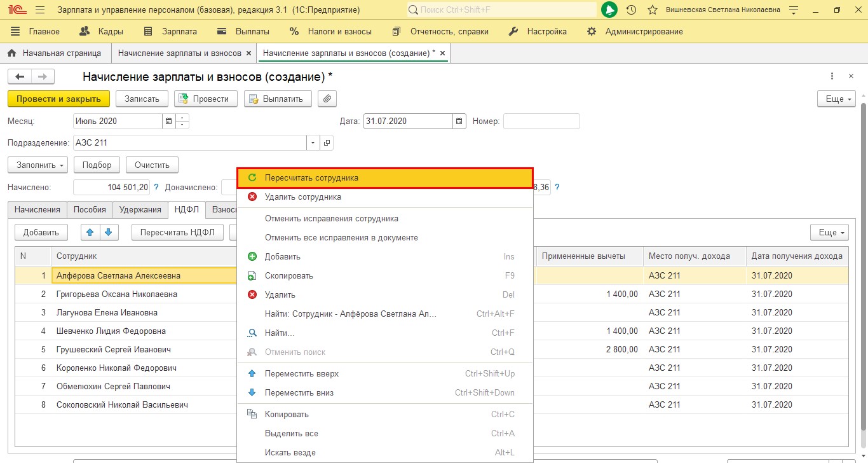Choose Найти: Сотрудник - Алфёрова in menu
The width and height of the screenshot is (868, 463).
click(x=384, y=314)
